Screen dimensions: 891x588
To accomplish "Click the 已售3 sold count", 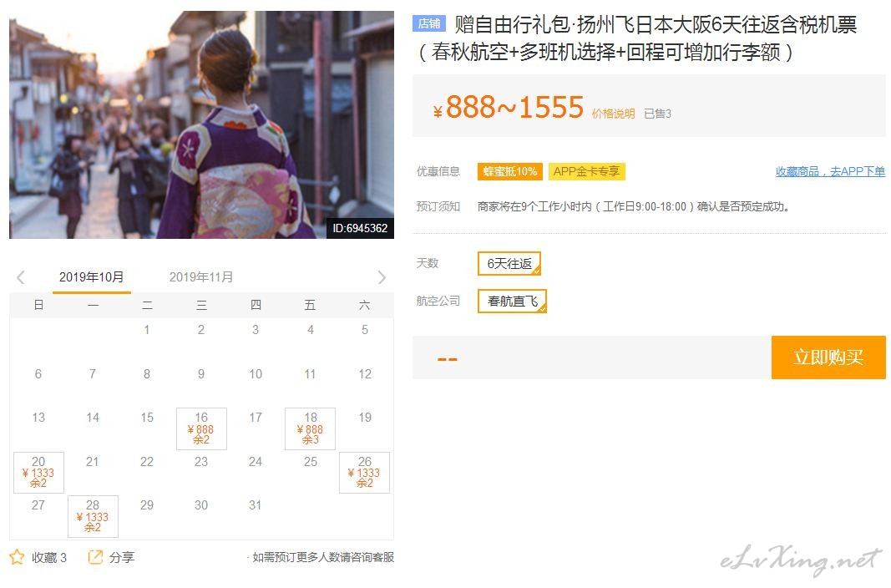I will tap(657, 114).
